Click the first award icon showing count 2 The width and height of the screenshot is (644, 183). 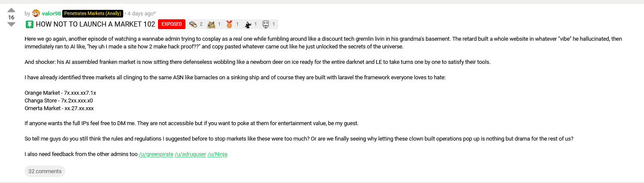(193, 24)
